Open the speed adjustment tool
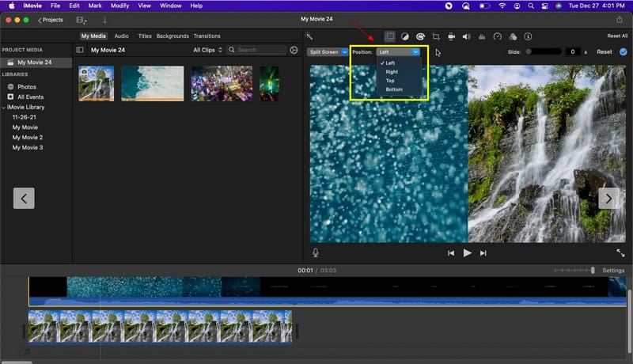 tap(498, 36)
